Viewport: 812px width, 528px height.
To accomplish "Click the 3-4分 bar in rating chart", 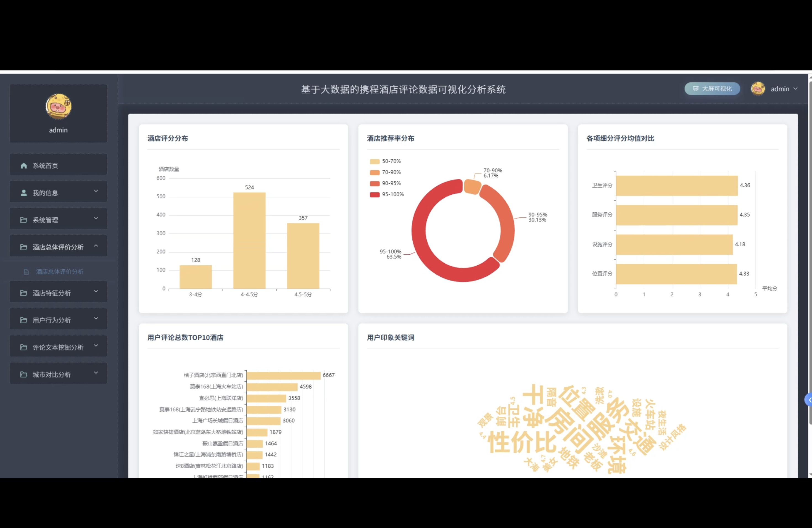I will (196, 277).
